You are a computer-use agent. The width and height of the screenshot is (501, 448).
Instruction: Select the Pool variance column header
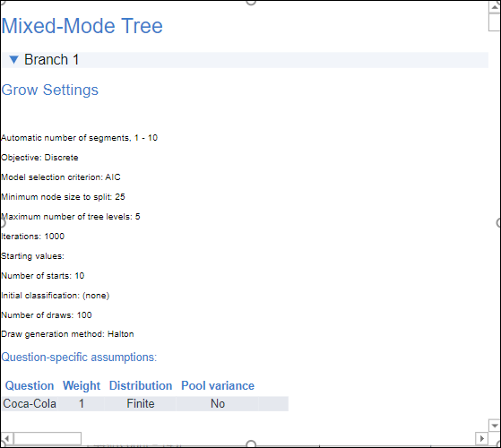[x=218, y=386]
